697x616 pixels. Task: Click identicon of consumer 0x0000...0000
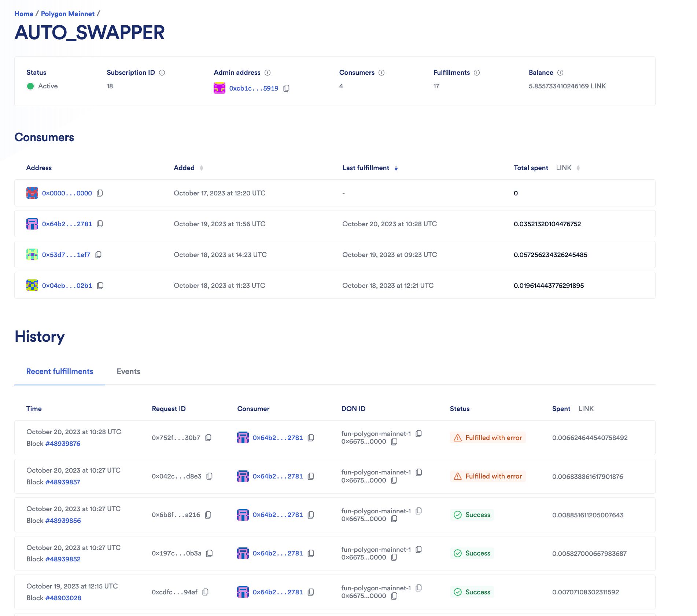click(x=32, y=193)
